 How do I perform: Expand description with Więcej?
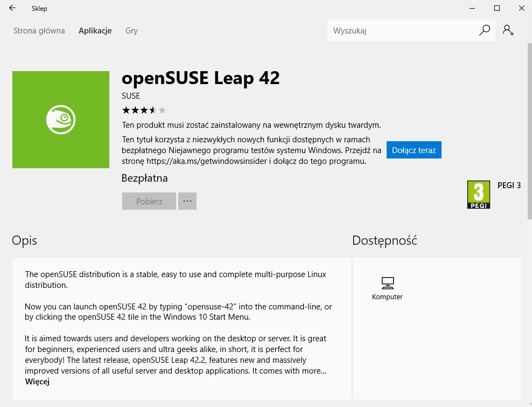tap(37, 382)
